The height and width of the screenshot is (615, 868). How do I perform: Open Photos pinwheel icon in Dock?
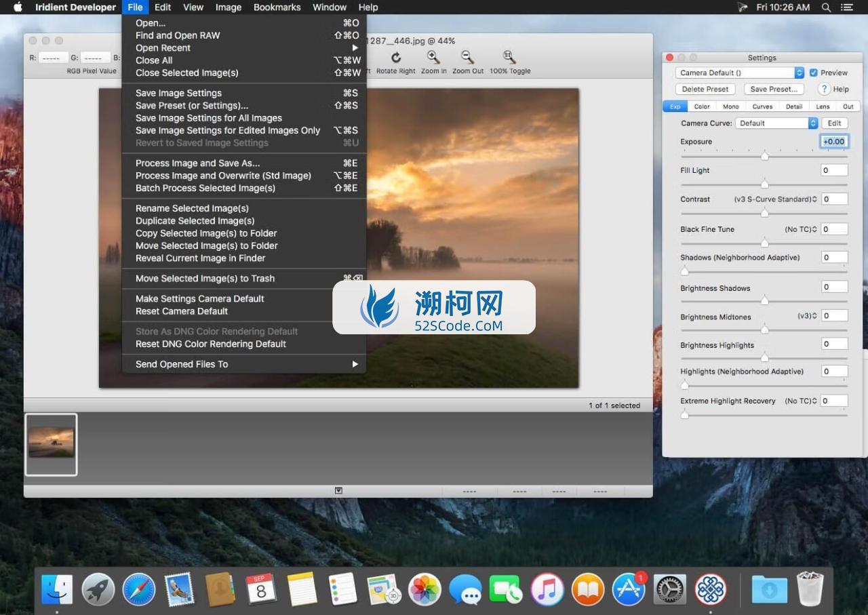click(425, 589)
